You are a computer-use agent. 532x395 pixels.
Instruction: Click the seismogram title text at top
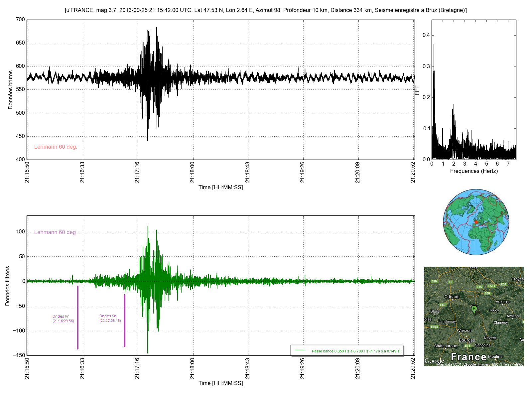[x=266, y=10]
